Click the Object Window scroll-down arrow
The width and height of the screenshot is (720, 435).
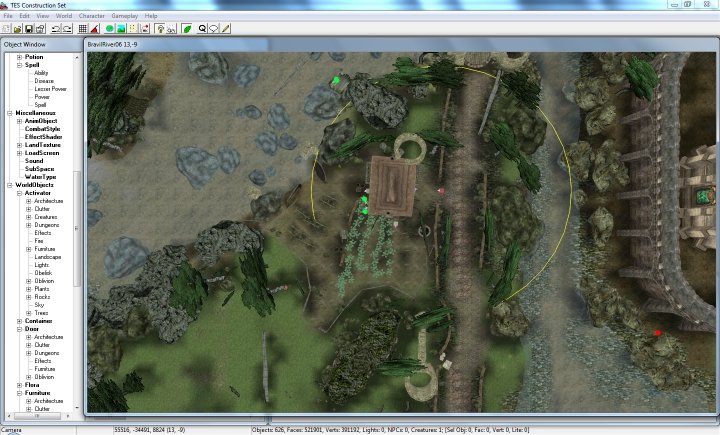point(77,407)
